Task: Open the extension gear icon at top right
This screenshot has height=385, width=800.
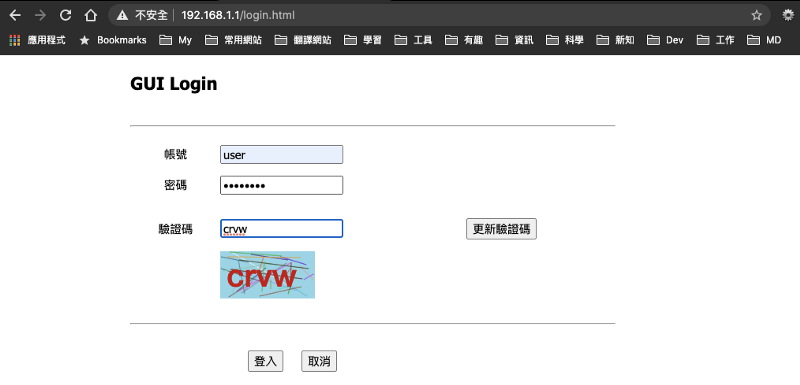Action: (x=788, y=15)
